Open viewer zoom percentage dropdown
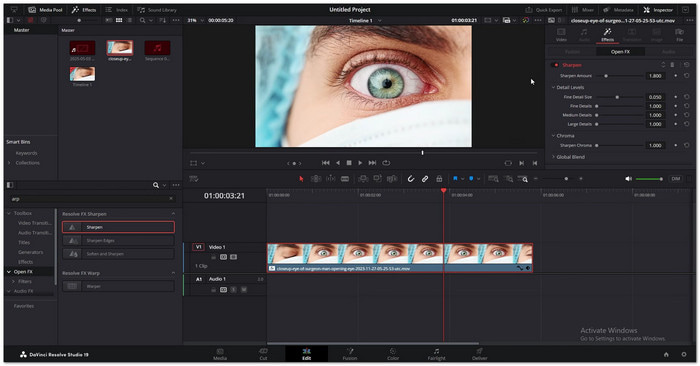Viewport: 700px width, 366px height. 202,21
